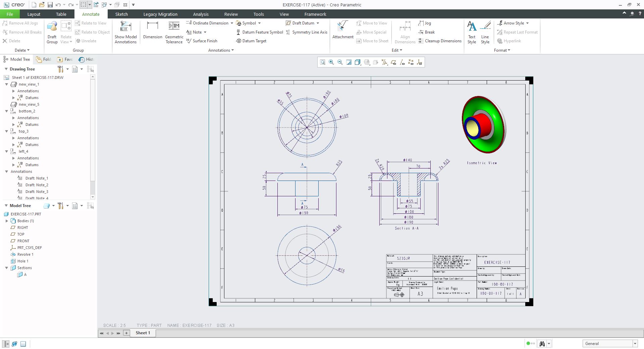Collapse the Sections node in Model Tree

tap(6, 268)
